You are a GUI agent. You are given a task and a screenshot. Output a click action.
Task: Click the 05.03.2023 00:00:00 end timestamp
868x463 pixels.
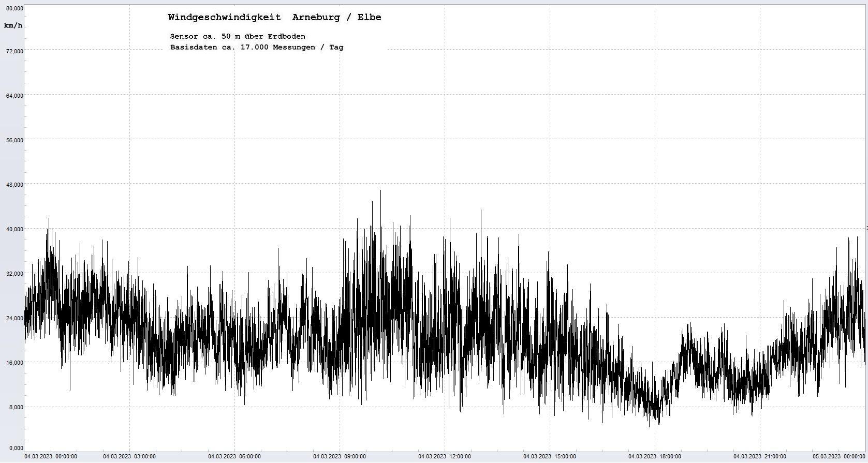point(838,456)
